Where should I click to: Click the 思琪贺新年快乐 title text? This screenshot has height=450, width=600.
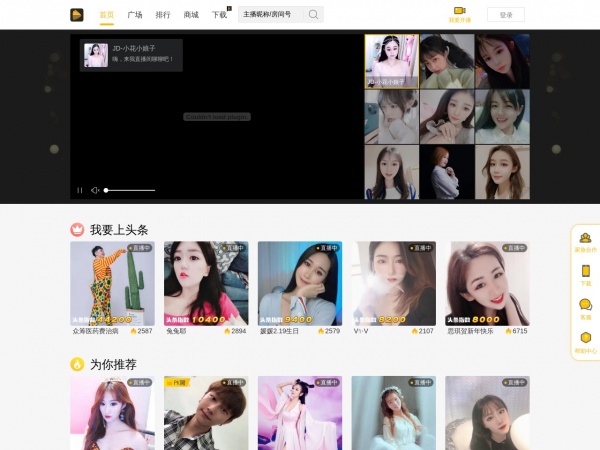(470, 331)
